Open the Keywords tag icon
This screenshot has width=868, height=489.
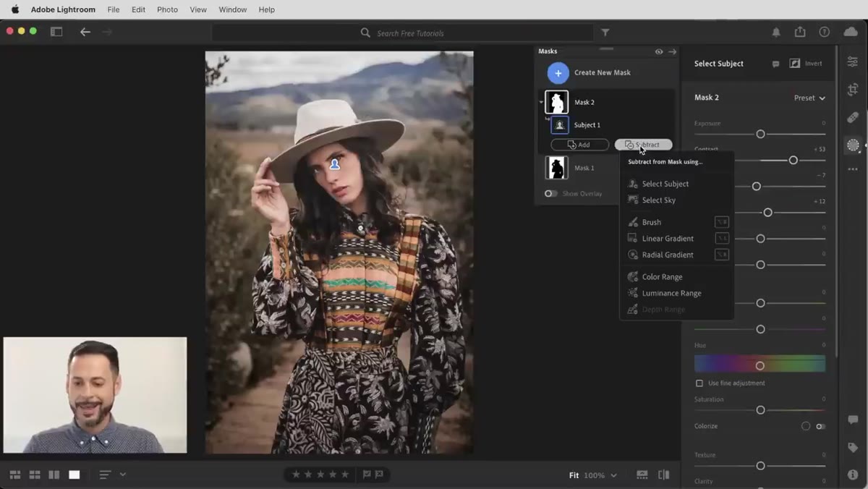click(853, 448)
